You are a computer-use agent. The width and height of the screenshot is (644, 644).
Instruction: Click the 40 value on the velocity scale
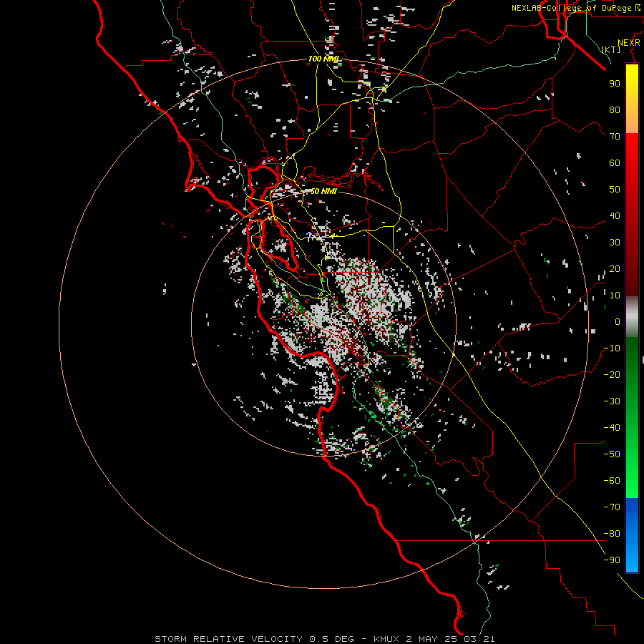pos(615,216)
